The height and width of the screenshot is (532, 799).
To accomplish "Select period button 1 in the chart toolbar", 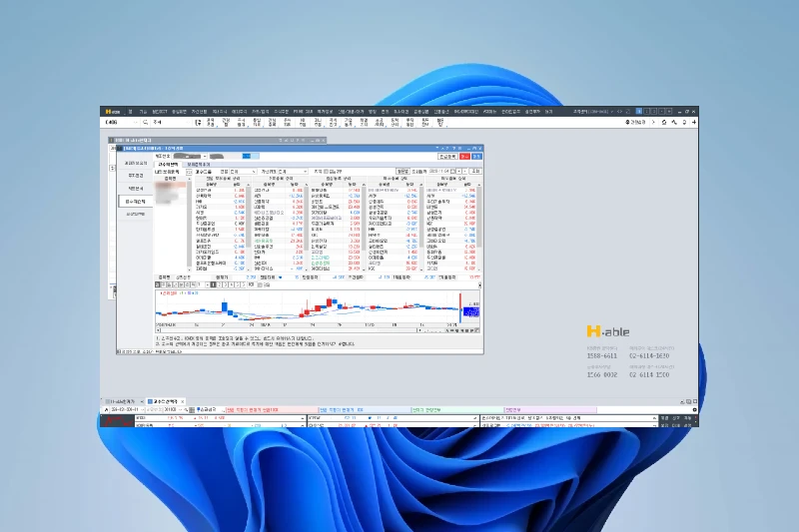I will 212,284.
